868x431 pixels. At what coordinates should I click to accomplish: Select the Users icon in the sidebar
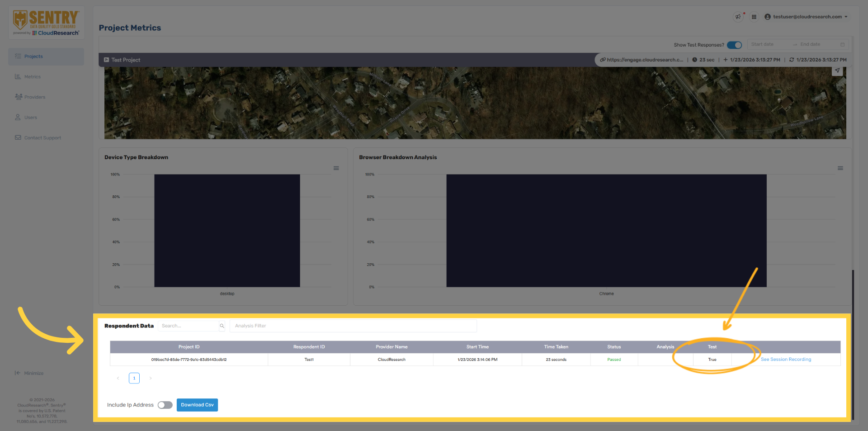tap(19, 117)
